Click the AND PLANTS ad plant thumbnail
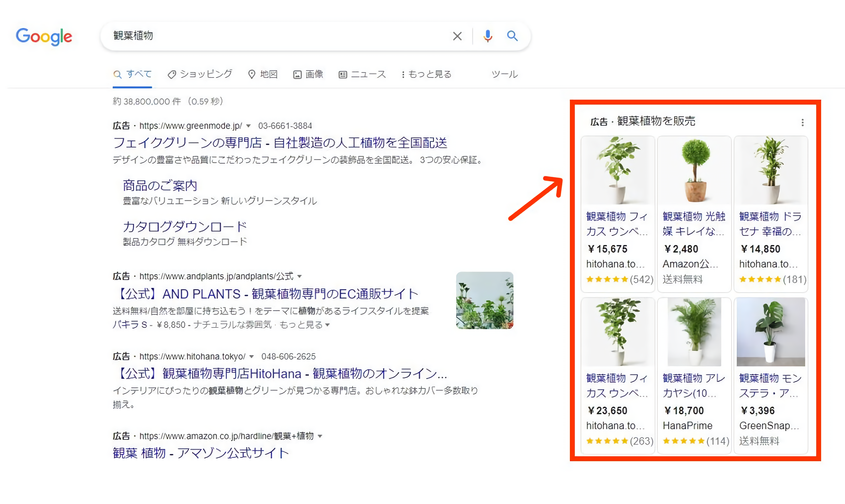Image resolution: width=845 pixels, height=504 pixels. point(485,300)
